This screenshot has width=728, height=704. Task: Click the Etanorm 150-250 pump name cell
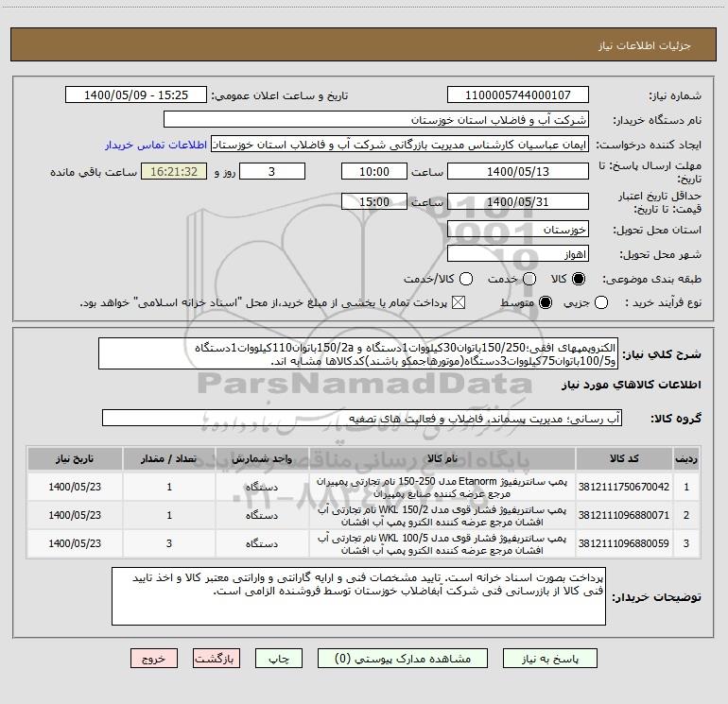[442, 487]
